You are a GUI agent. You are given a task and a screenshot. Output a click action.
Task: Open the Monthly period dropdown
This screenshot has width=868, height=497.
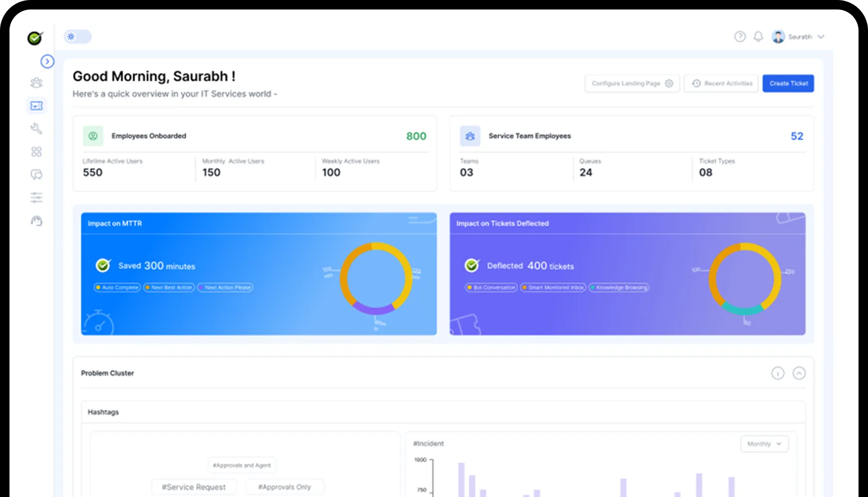[x=764, y=444]
